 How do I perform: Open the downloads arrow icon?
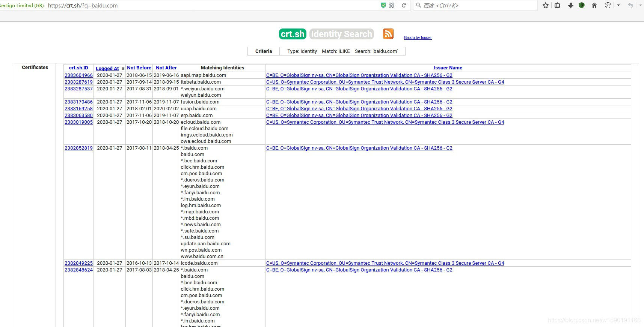point(570,5)
